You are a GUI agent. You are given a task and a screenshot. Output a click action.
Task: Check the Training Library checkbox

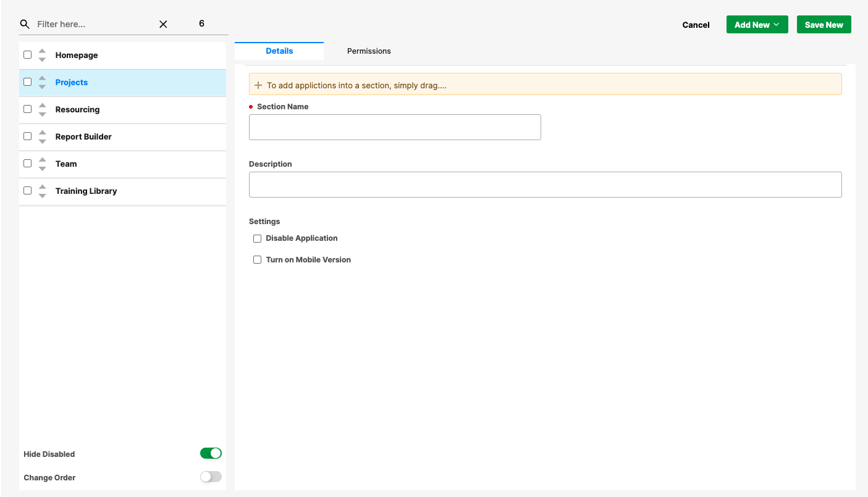(27, 191)
